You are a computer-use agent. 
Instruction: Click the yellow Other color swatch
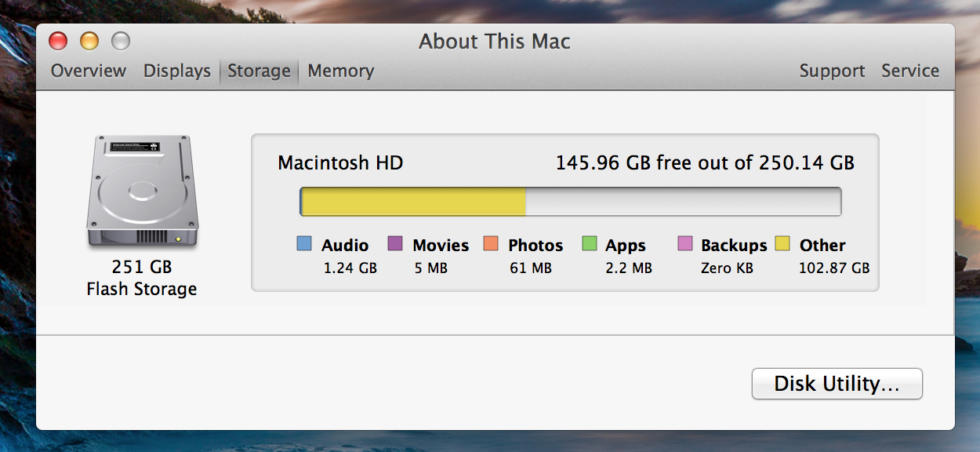[x=782, y=243]
